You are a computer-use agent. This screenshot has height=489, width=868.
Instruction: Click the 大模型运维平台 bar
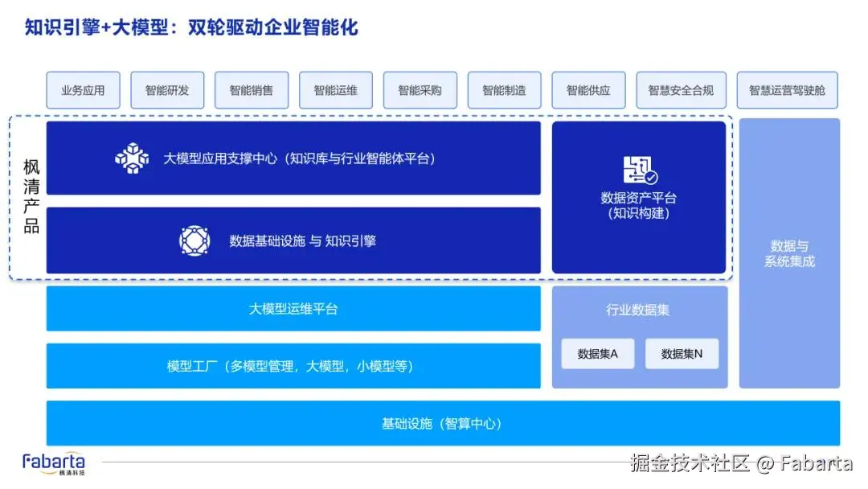293,309
